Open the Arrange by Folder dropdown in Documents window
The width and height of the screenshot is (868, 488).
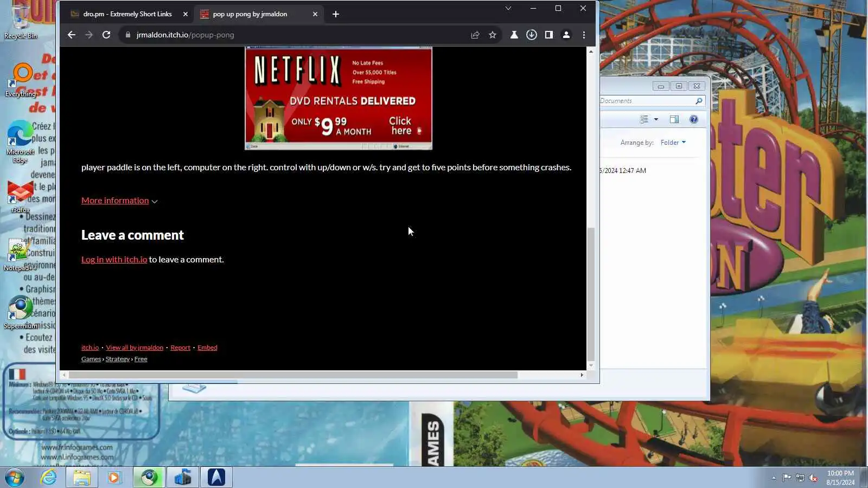click(x=673, y=143)
